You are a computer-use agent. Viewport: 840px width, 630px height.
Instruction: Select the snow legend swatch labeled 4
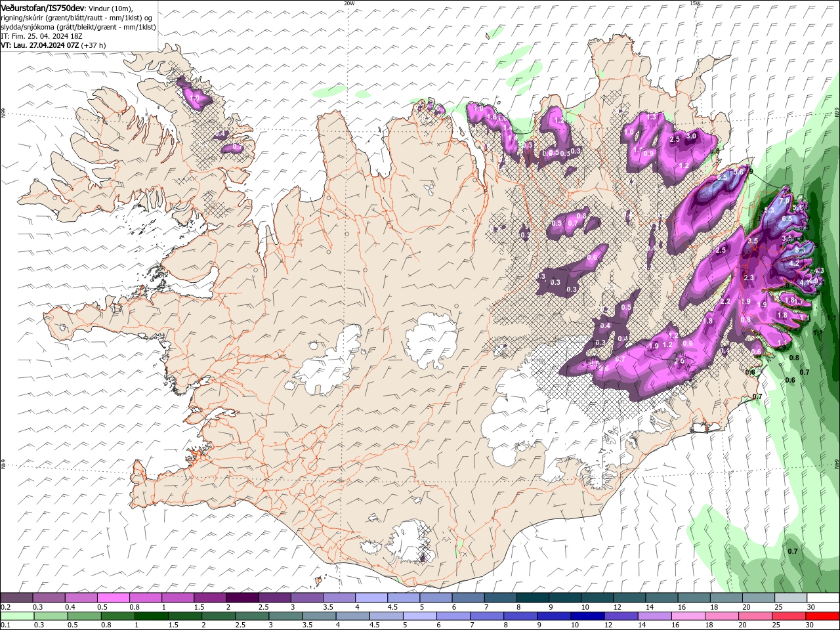[x=371, y=598]
